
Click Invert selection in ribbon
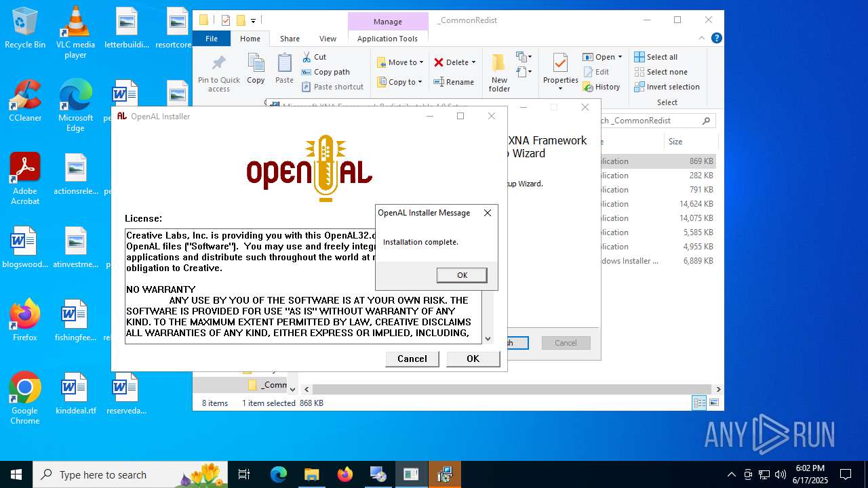(x=667, y=87)
